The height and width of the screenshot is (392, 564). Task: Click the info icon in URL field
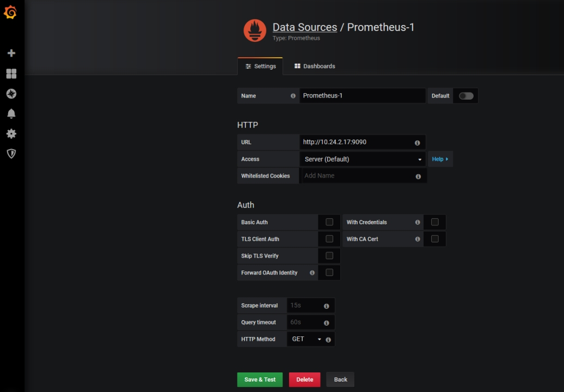tap(417, 143)
